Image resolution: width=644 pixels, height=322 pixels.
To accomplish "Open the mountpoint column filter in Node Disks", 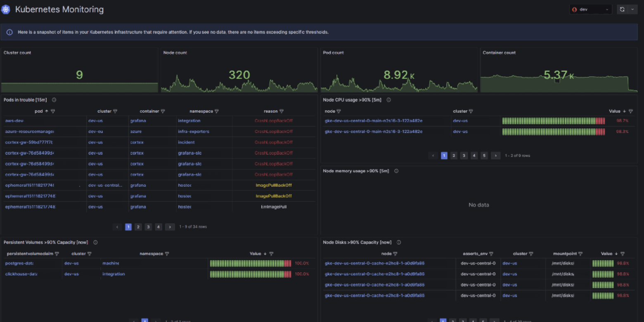I will [581, 253].
